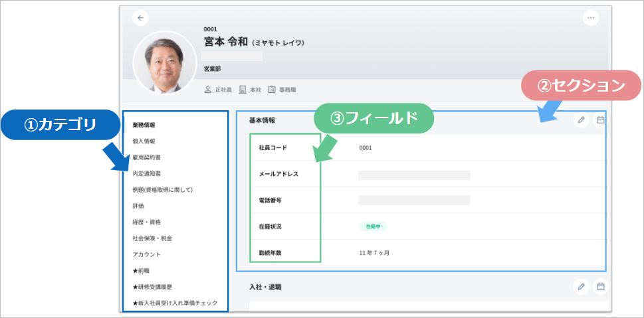Click the employee profile photo
The image size is (644, 318).
tap(160, 62)
